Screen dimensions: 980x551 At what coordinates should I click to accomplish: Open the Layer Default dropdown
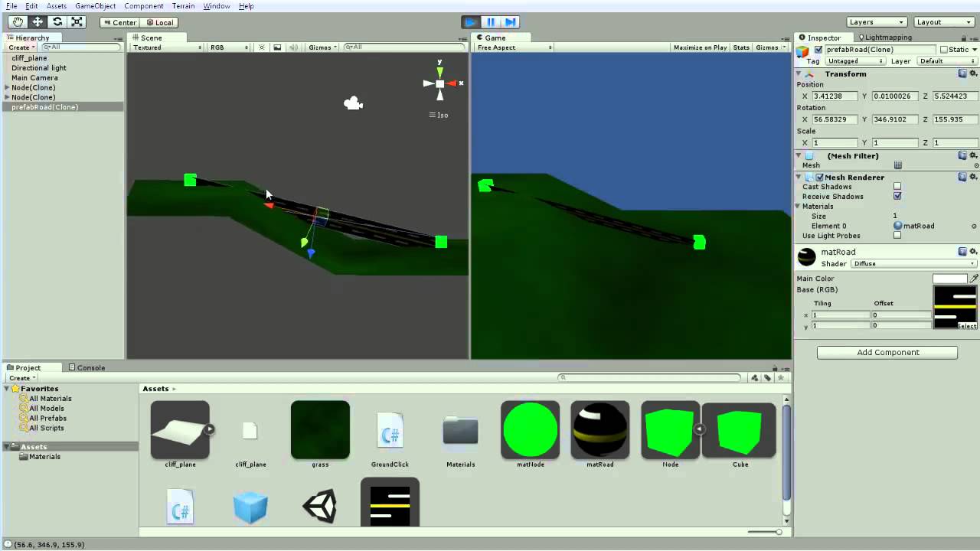[x=947, y=61]
